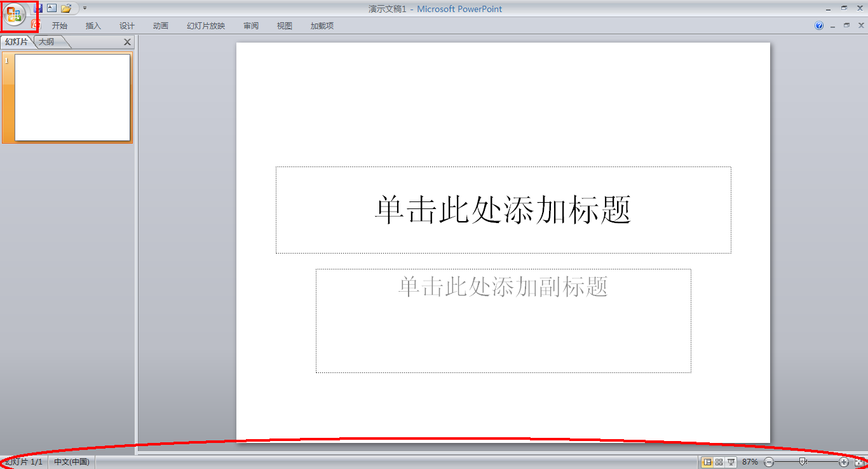This screenshot has width=868, height=469.
Task: Open the 幻灯片放映 ribbon tab
Action: tap(206, 26)
